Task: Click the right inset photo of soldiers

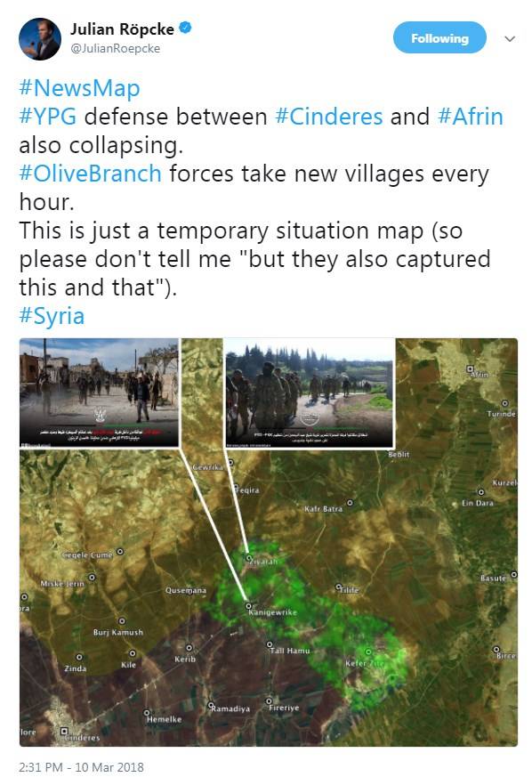Action: [310, 393]
